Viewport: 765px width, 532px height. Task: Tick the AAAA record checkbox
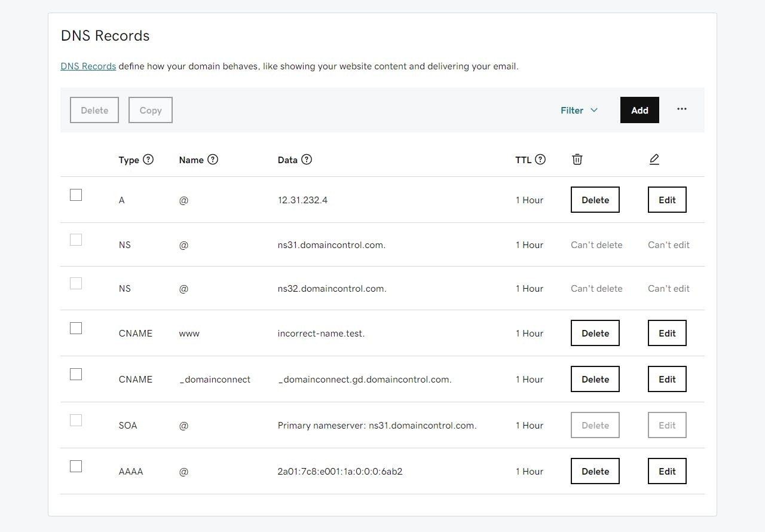[x=76, y=466]
